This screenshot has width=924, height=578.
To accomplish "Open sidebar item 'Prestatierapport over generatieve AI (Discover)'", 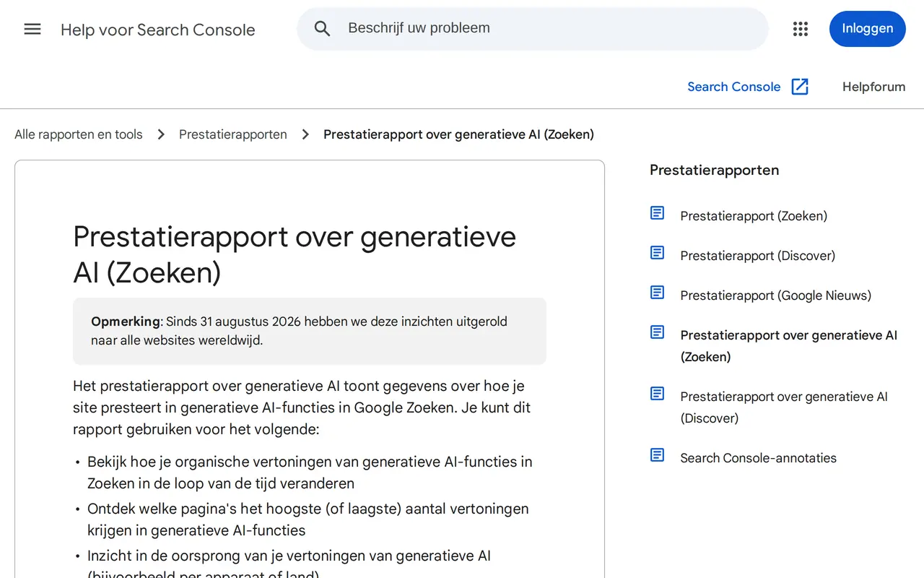I will tap(784, 407).
